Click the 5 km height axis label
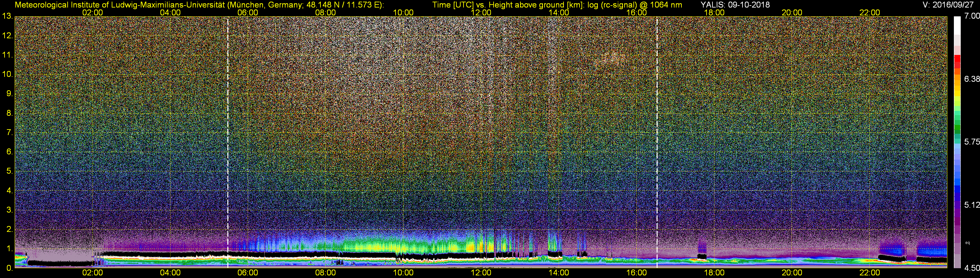This screenshot has height=278, width=980. pos(9,171)
